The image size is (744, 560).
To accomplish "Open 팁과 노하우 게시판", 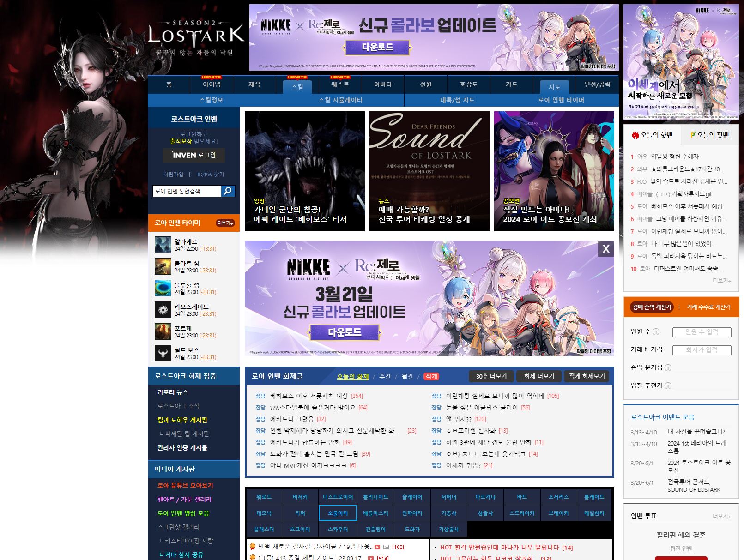I will click(182, 420).
